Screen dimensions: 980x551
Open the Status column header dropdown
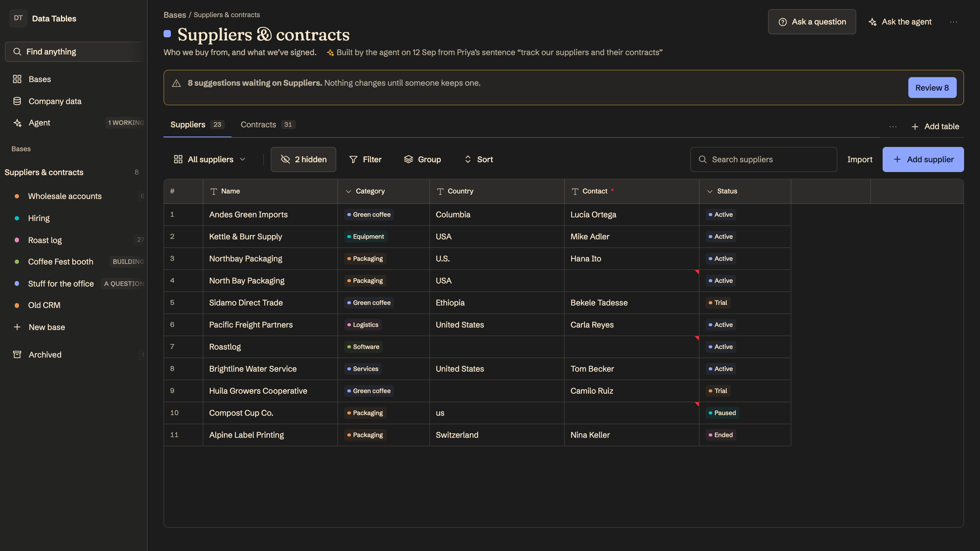click(710, 191)
